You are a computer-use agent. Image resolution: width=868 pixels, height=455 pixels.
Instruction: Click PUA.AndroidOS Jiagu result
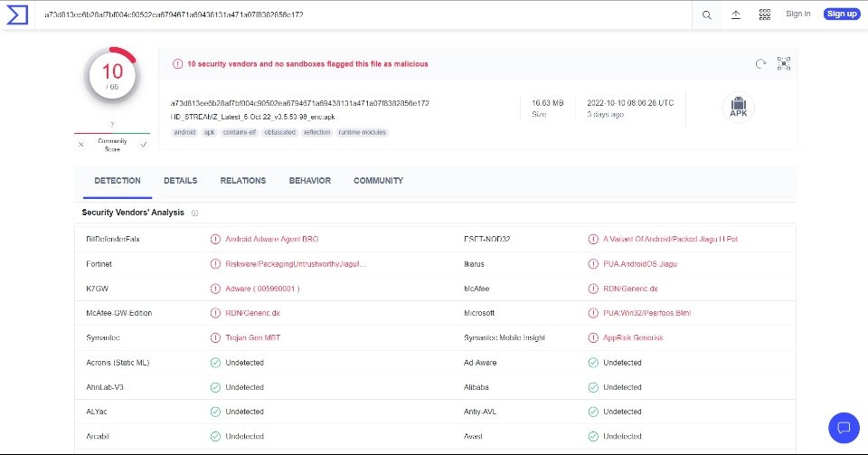(x=640, y=264)
